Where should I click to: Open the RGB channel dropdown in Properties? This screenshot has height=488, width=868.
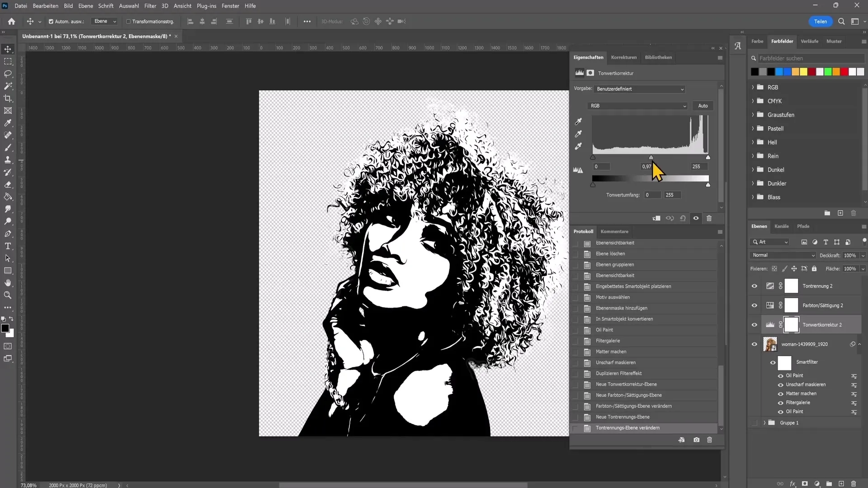637,105
